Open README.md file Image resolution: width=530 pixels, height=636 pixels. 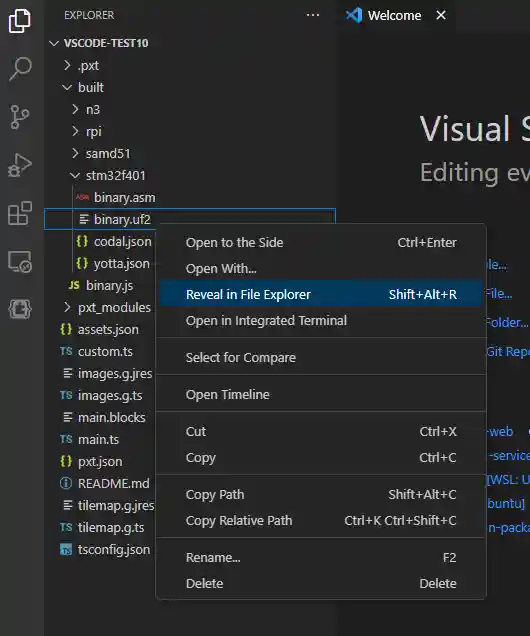tap(114, 483)
